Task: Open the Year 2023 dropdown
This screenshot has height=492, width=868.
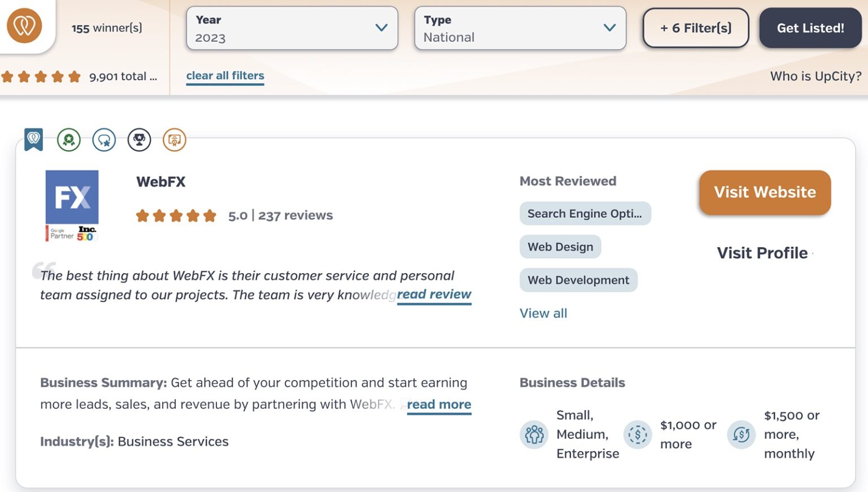Action: tap(292, 28)
